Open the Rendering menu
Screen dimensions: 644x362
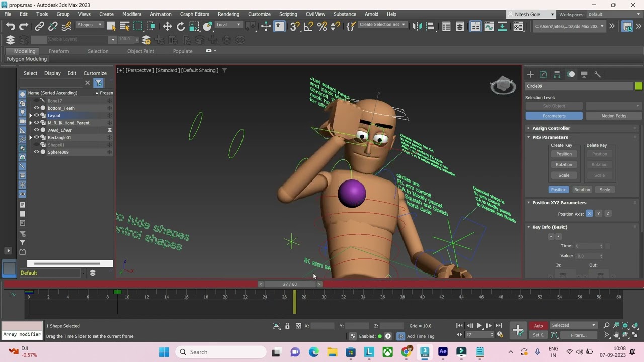(228, 14)
